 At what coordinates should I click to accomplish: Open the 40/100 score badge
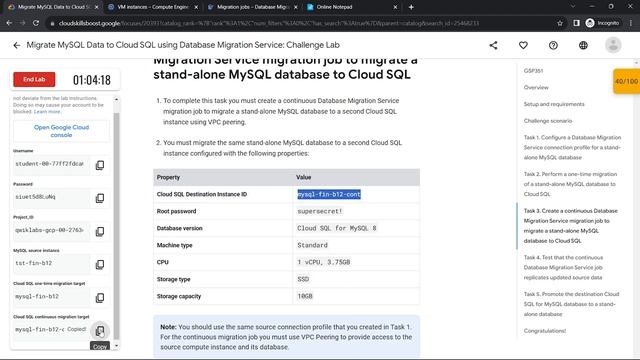click(627, 81)
